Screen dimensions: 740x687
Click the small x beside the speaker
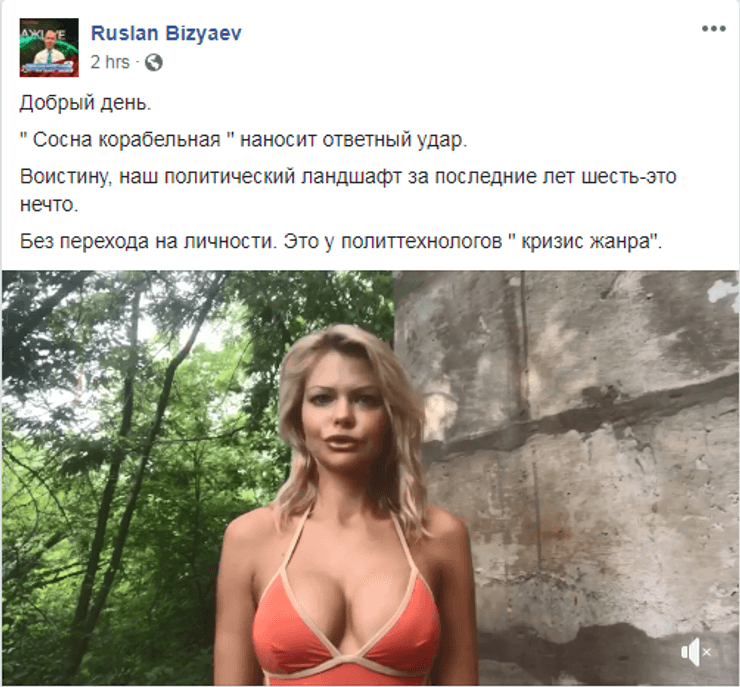(706, 653)
